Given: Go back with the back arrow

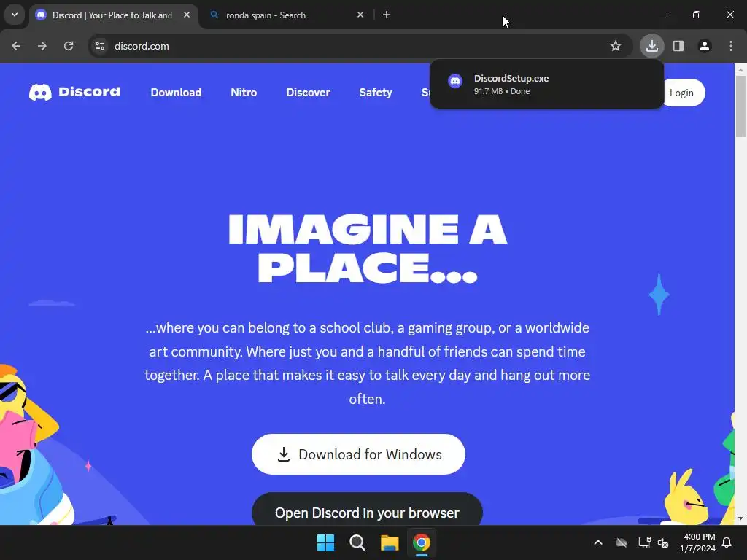Looking at the screenshot, I should [16, 46].
